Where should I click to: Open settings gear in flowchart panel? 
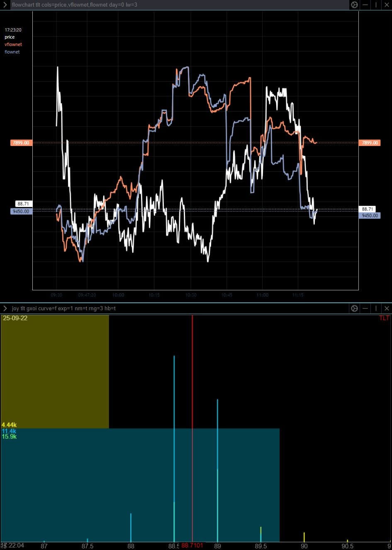[354, 5]
